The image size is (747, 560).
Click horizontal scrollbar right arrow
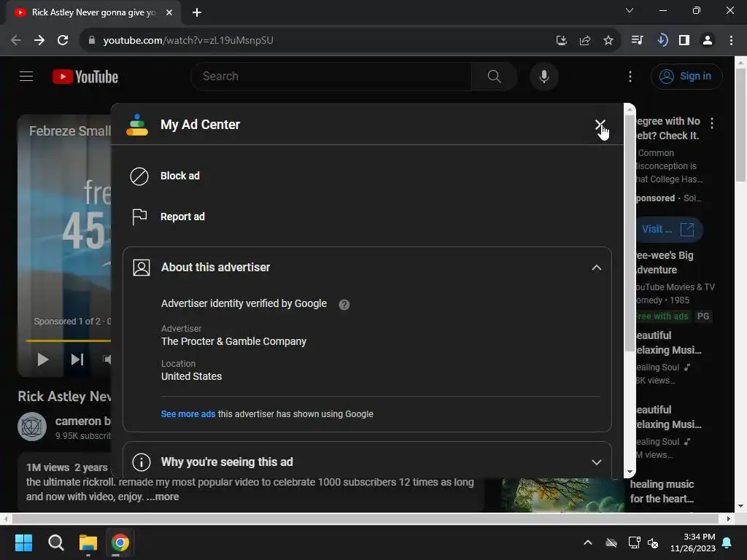click(x=728, y=518)
